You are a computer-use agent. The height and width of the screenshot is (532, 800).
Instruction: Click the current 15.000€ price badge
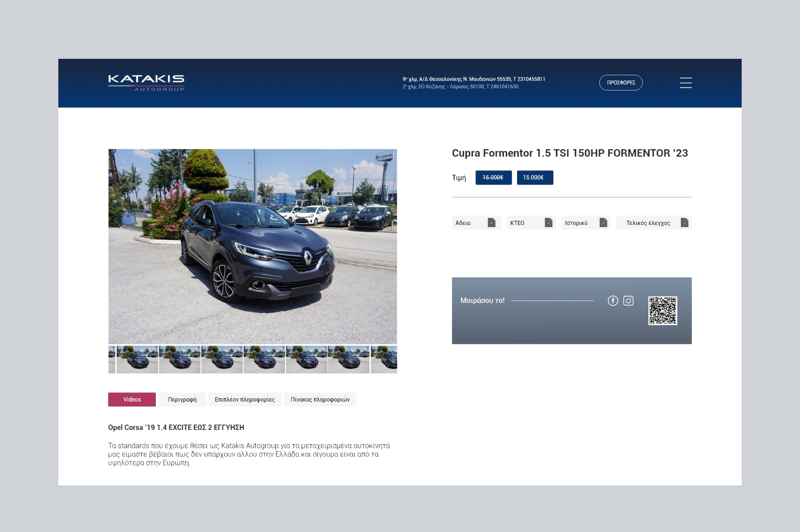(535, 177)
